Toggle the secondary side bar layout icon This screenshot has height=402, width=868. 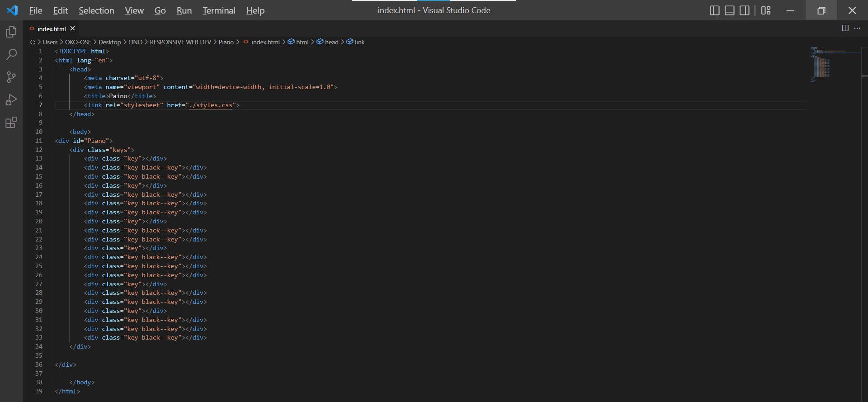point(745,10)
